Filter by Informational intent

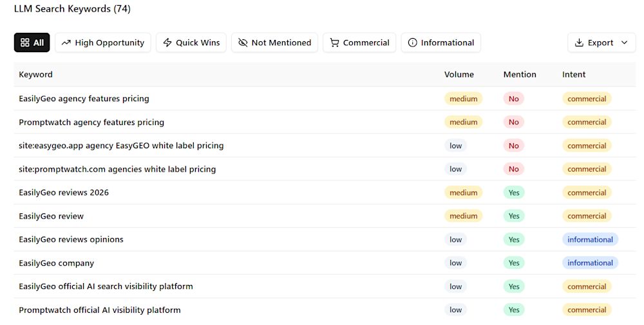440,43
